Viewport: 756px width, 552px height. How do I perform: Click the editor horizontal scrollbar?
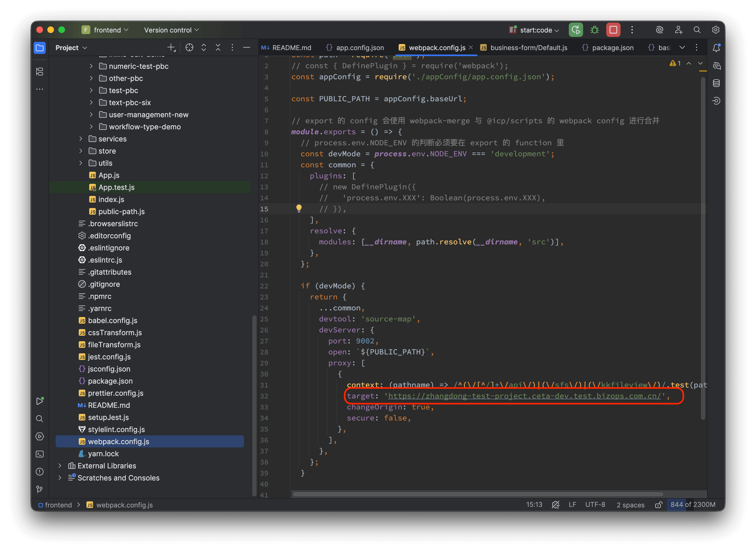pos(478,494)
